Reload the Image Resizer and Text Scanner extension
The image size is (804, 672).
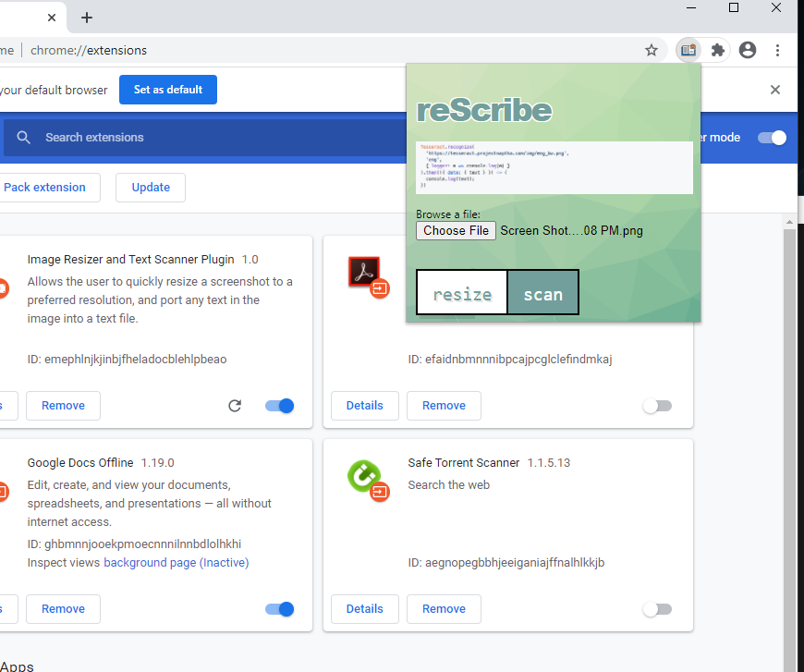point(235,406)
